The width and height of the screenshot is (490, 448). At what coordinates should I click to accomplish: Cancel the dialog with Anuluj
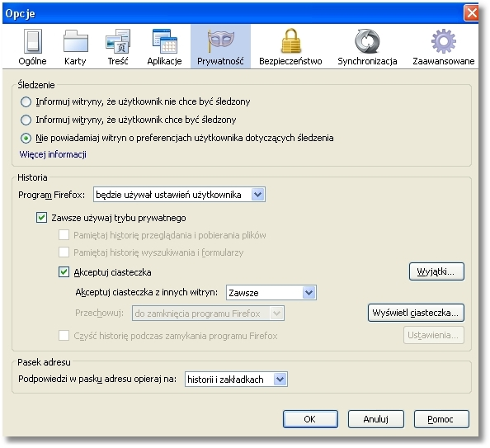[376, 419]
